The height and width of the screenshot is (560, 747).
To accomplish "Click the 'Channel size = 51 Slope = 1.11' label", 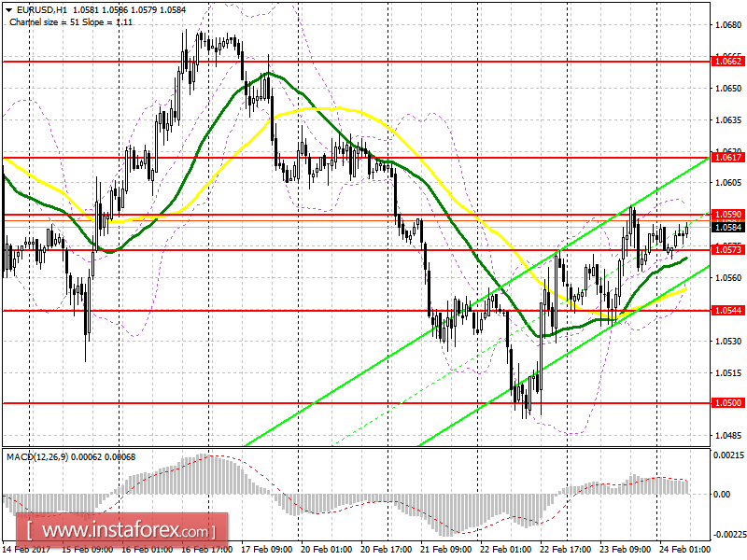I will click(x=71, y=21).
